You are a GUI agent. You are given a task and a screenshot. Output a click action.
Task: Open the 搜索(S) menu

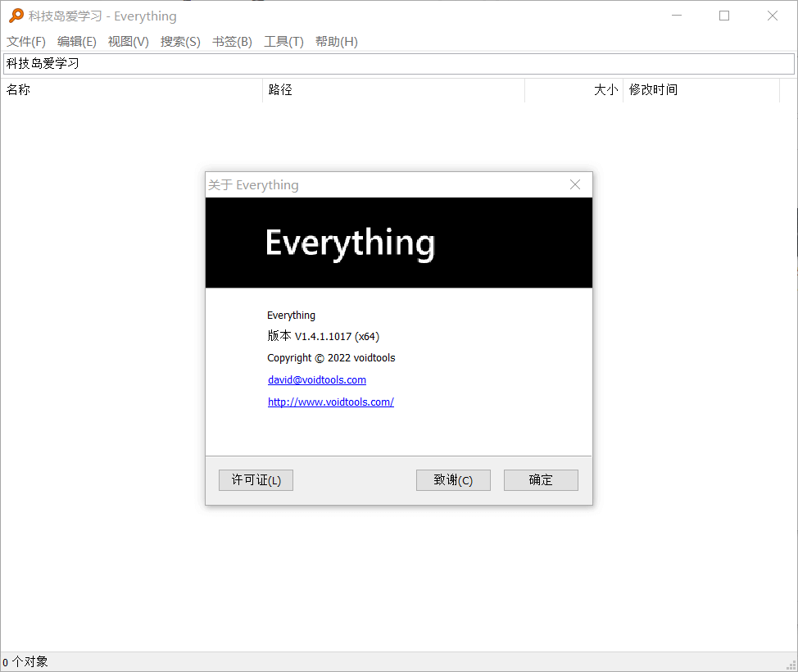180,42
